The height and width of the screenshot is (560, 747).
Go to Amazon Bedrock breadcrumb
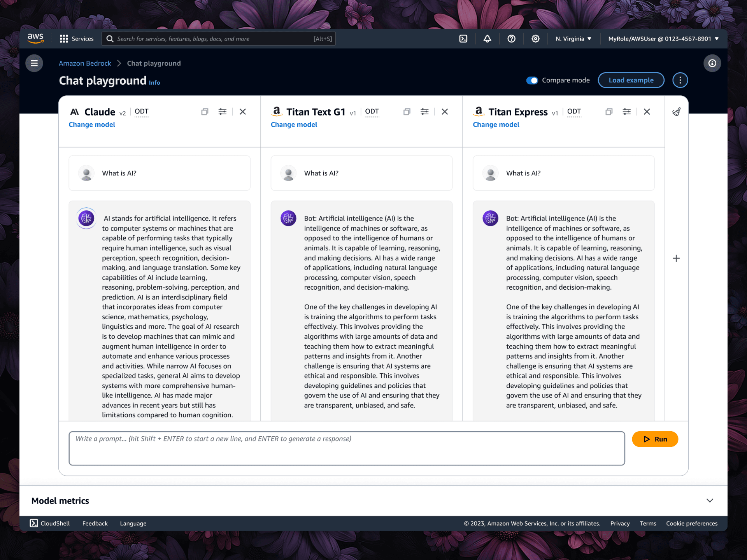coord(85,63)
